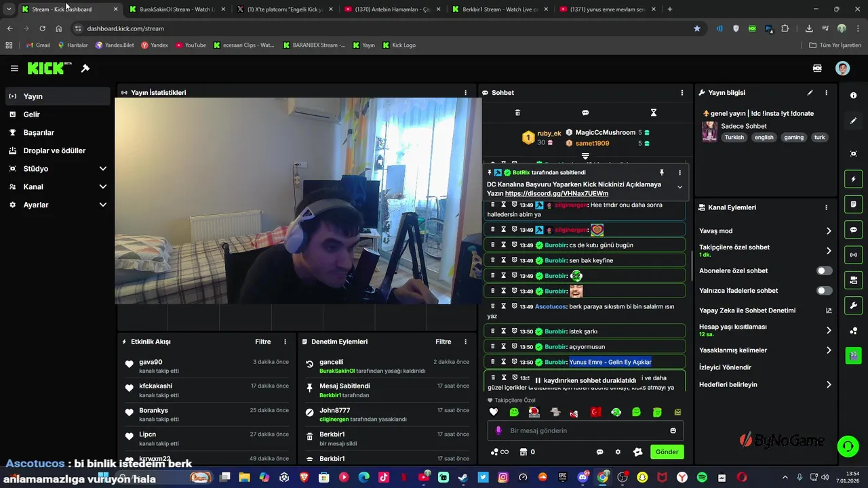Screen dimensions: 868x488
Task: Open the Başarılar sidebar item
Action: click(58, 133)
